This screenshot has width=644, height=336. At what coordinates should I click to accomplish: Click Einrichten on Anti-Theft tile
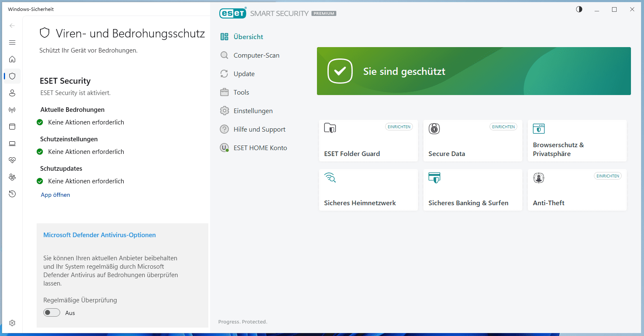(608, 176)
